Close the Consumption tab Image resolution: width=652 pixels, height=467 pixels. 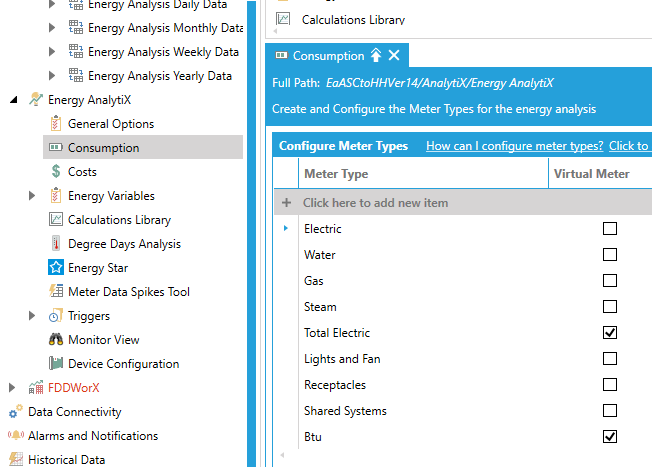click(394, 56)
